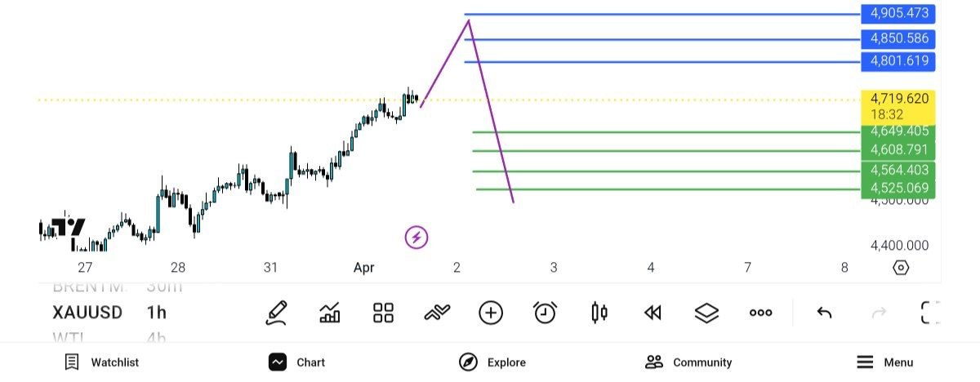Open the indicators chart icon
This screenshot has height=382, width=980.
click(x=330, y=313)
